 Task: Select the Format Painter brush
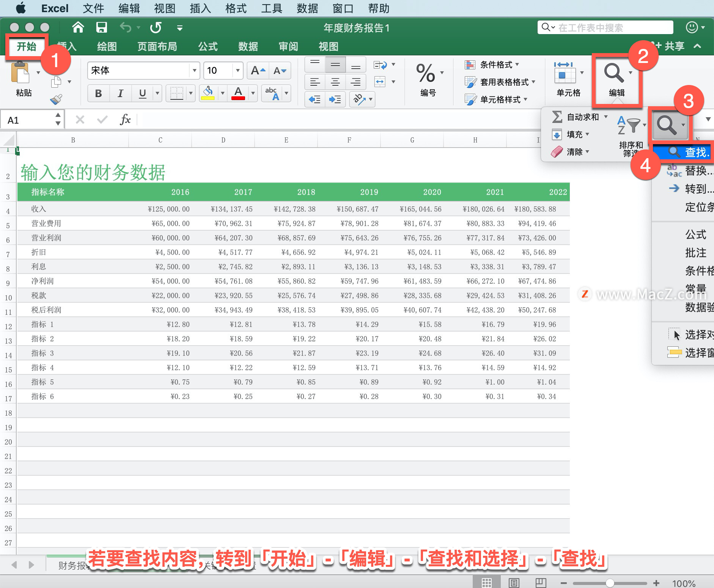(x=56, y=99)
